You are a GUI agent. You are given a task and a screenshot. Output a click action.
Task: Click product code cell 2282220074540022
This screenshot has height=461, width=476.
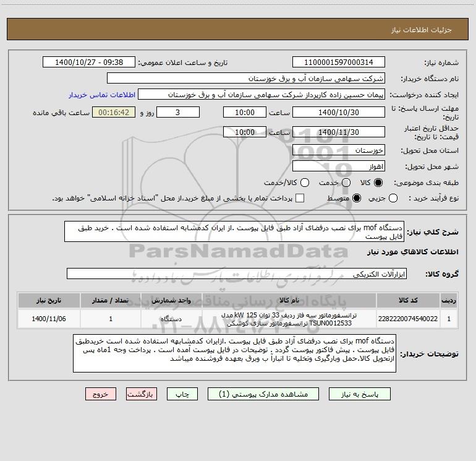[408, 319]
